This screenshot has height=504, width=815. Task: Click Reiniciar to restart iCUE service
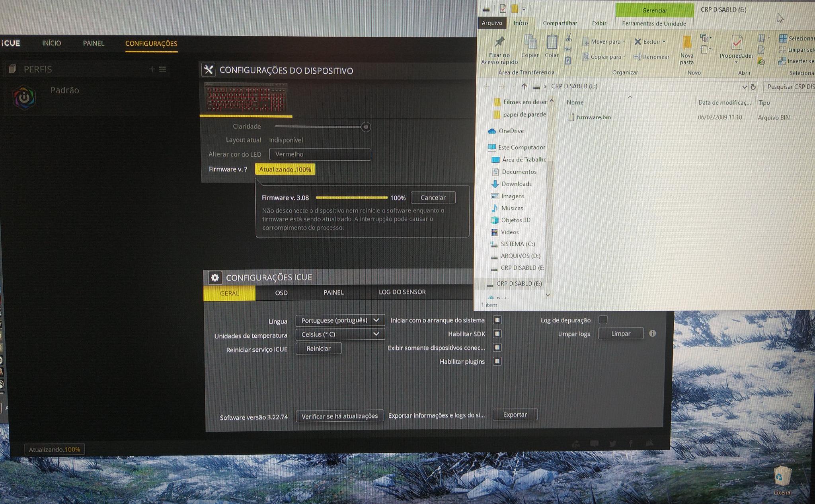point(318,348)
